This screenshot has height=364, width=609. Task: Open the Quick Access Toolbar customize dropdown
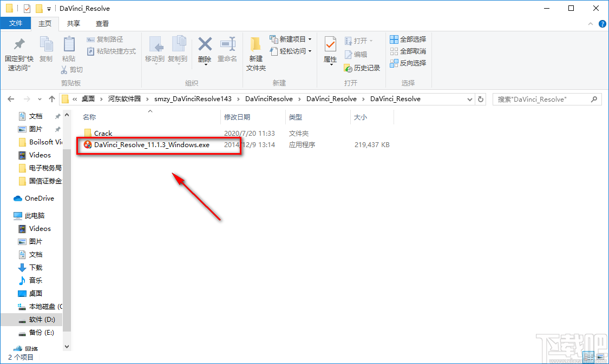coord(49,9)
